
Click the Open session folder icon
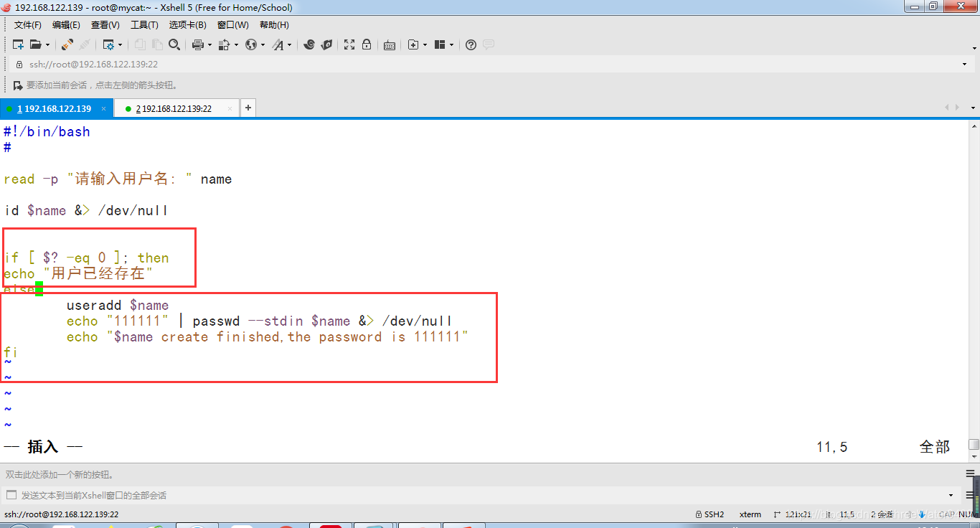(35, 44)
